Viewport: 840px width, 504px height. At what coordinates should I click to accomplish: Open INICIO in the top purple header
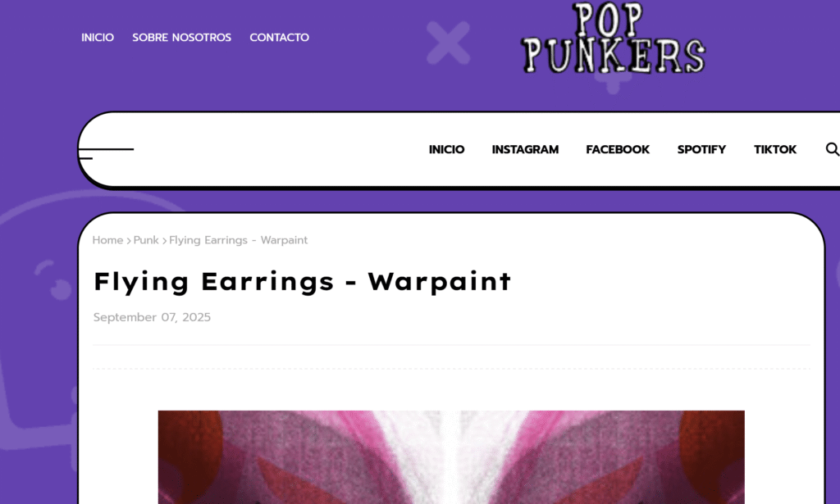point(98,38)
